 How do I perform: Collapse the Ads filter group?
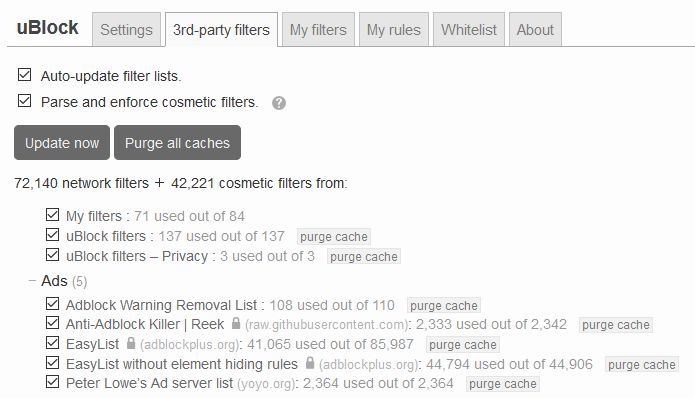tap(32, 281)
